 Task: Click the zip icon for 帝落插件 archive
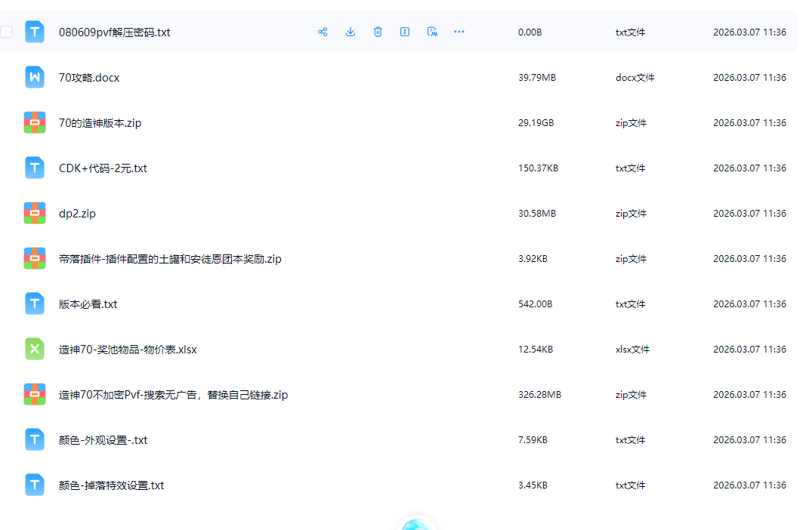tap(34, 258)
